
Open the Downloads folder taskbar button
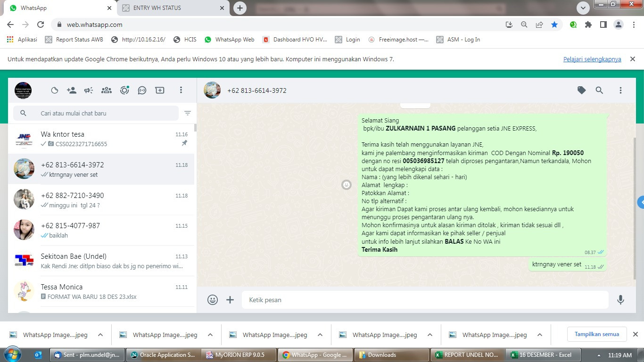click(391, 355)
